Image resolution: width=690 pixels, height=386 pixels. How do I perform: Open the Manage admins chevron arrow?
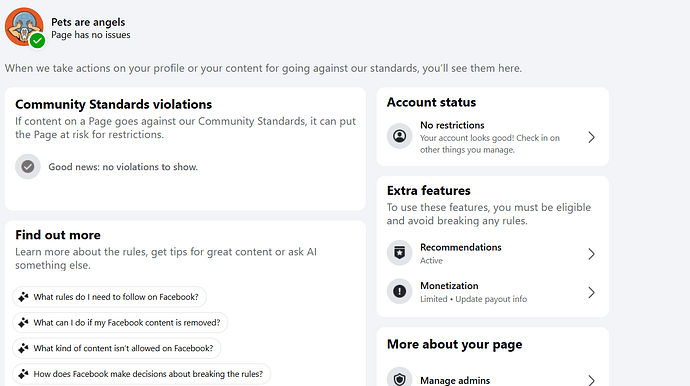pos(591,380)
